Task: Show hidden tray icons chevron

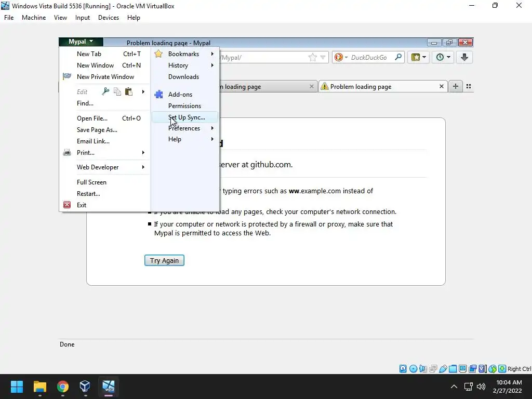Action: coord(454,387)
